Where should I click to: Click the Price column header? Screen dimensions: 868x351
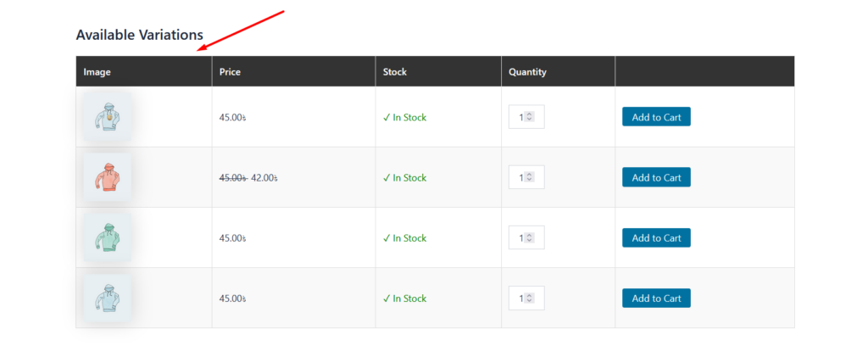[x=230, y=72]
